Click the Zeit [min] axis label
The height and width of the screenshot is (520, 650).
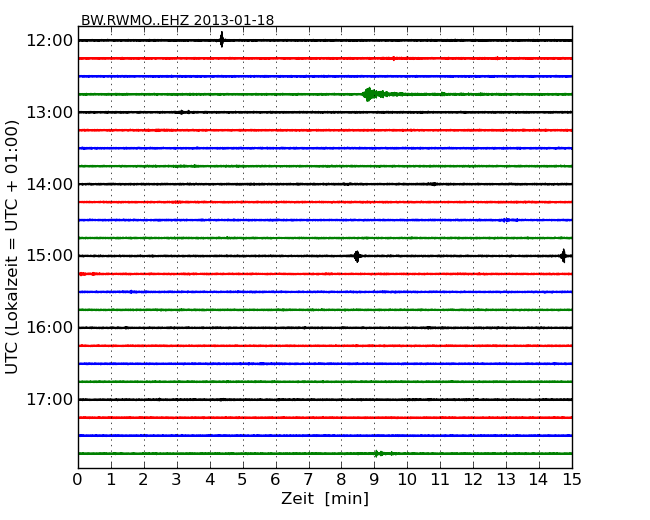(x=325, y=498)
